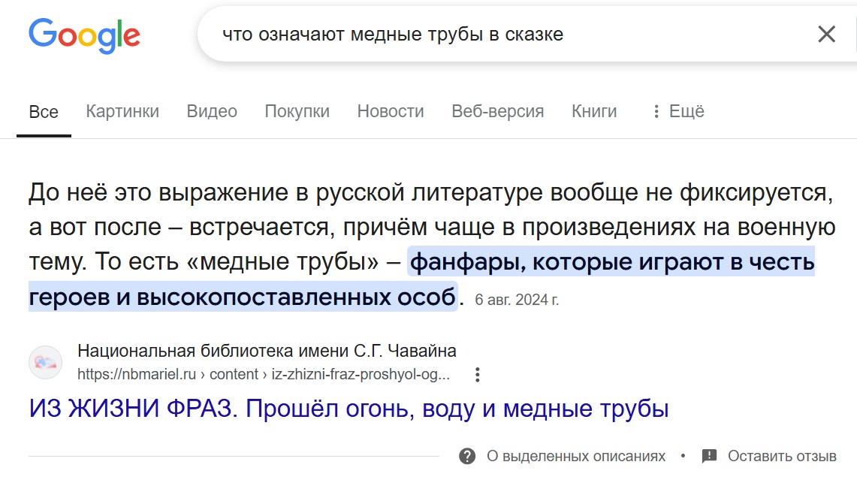Open the Веб-версия tab

tap(498, 111)
